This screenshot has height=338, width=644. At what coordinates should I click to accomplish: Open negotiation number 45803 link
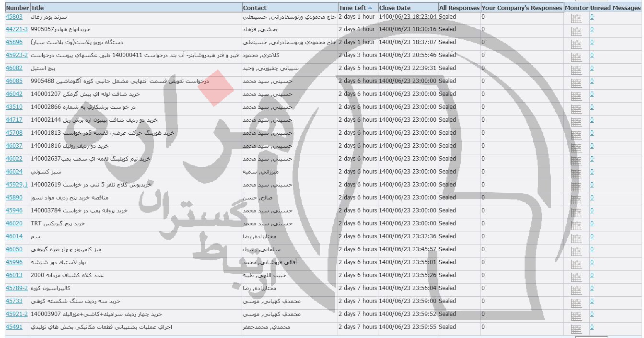click(x=14, y=17)
